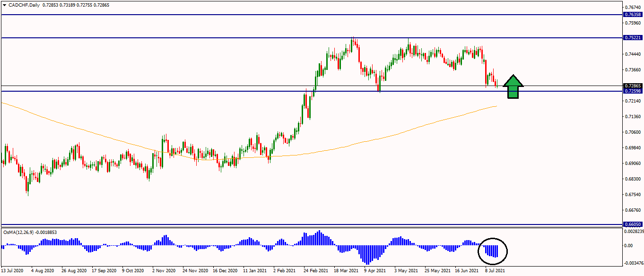Click the 16 Jun 2021 date label
The image size is (644, 276).
point(467,271)
